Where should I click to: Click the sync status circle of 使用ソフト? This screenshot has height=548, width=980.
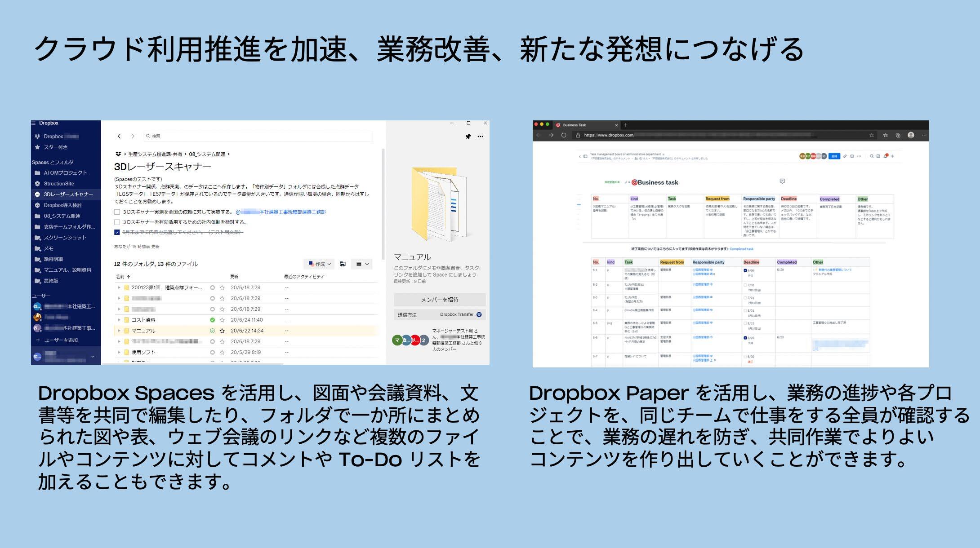(212, 352)
